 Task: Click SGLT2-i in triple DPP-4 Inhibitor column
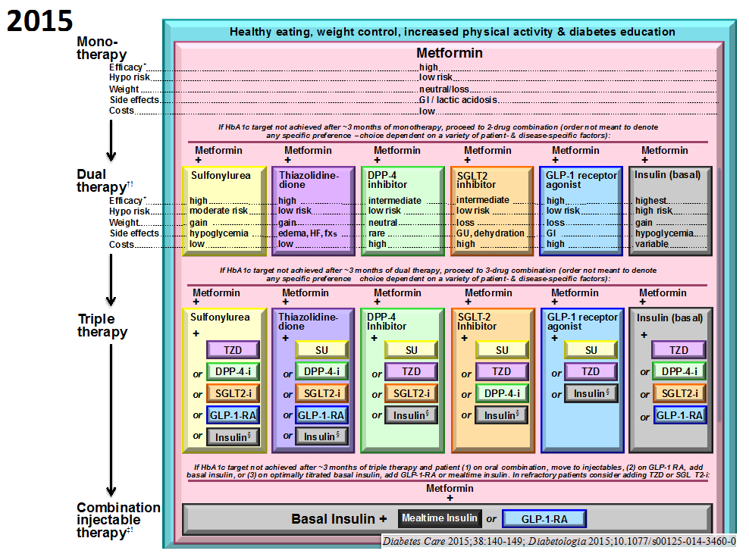[411, 393]
